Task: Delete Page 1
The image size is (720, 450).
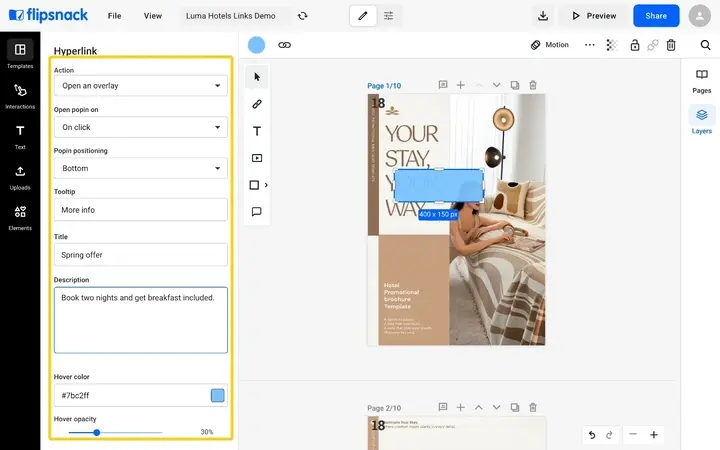Action: click(x=533, y=85)
